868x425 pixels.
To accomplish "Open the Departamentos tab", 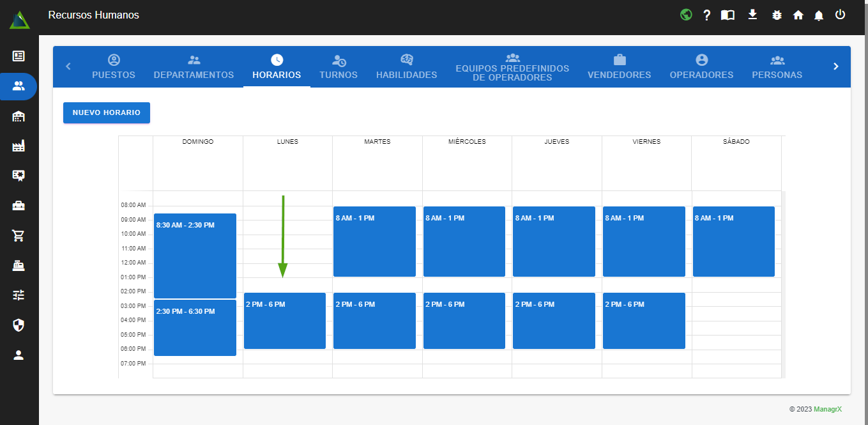I will (194, 66).
